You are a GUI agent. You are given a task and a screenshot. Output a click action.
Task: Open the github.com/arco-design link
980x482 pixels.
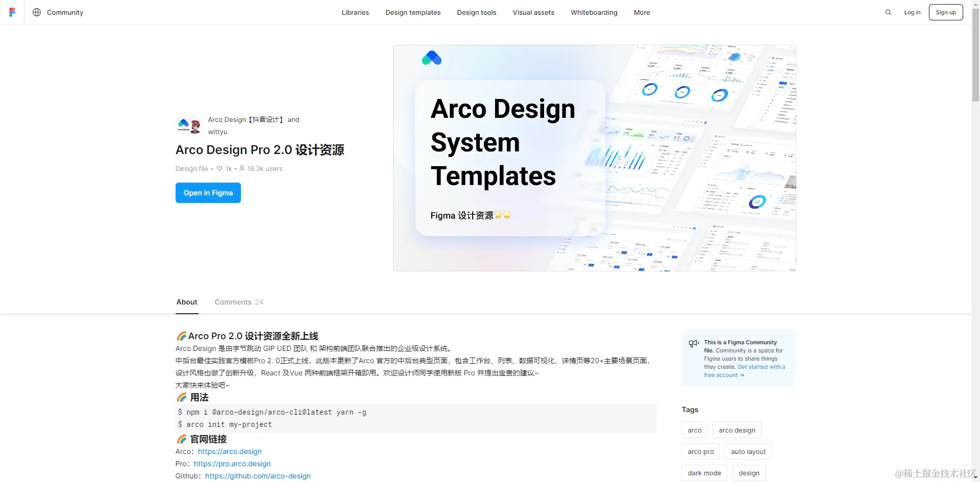(x=258, y=476)
